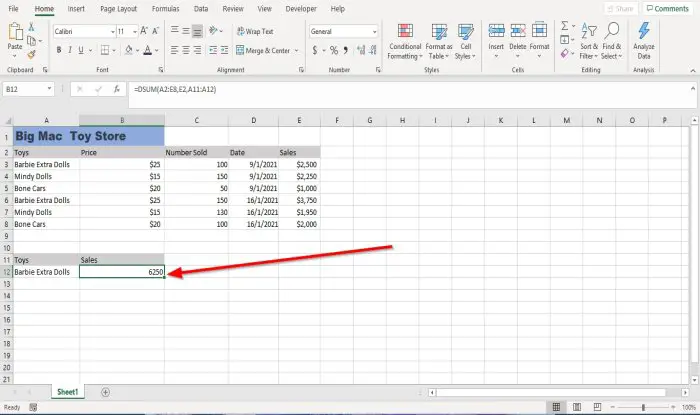Toggle Wrap Text
The image size is (700, 415).
click(x=255, y=31)
